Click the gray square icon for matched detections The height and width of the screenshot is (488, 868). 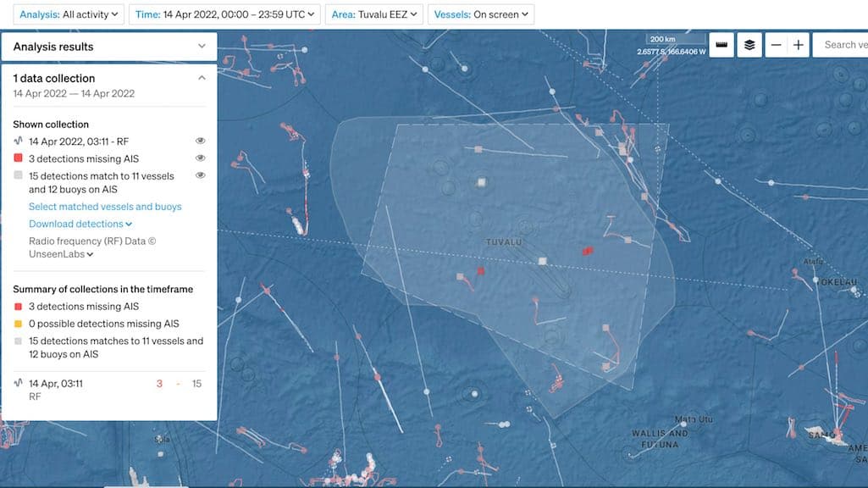[x=17, y=175]
